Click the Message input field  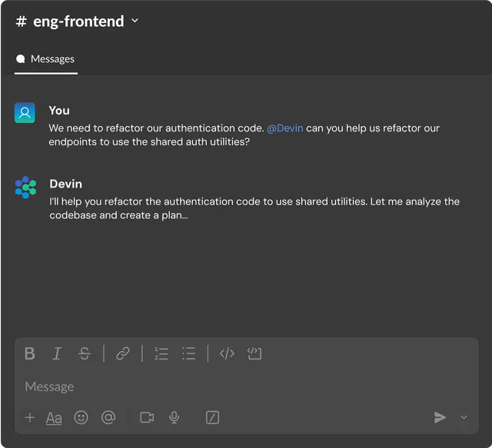click(x=246, y=387)
